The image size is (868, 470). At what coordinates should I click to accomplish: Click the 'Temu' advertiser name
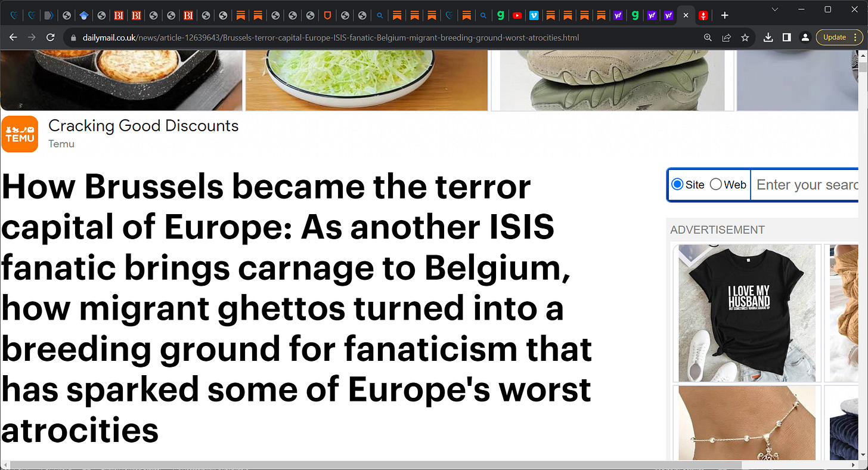tap(61, 144)
